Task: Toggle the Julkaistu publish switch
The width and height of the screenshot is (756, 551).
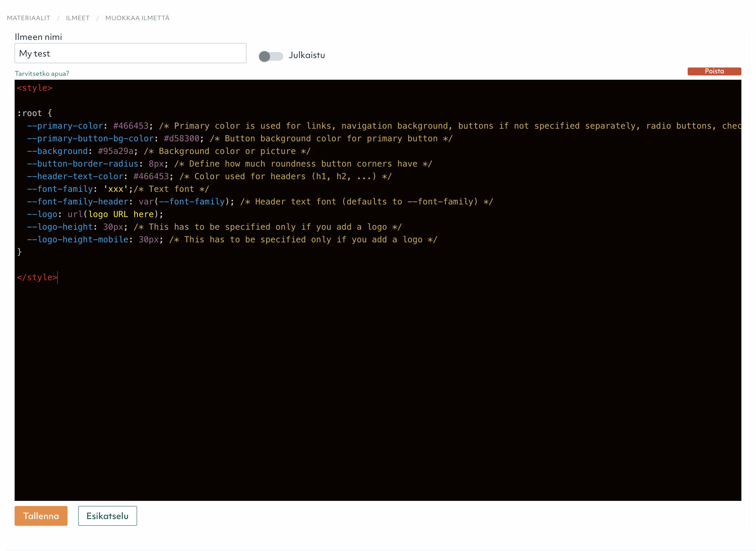Action: click(x=271, y=56)
